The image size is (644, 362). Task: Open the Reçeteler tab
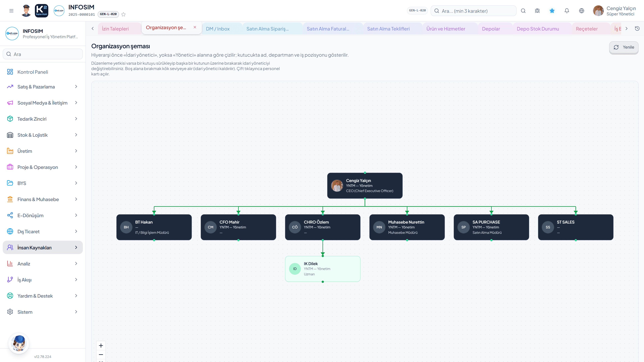(x=591, y=29)
